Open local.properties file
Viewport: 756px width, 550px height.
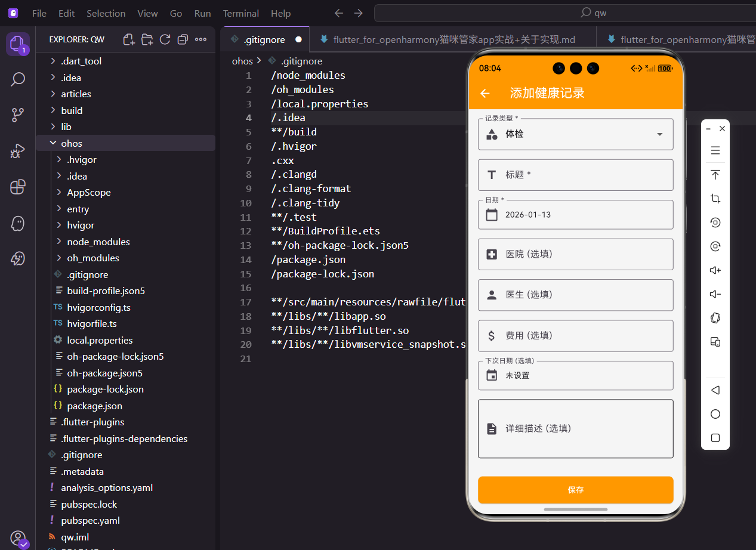(x=100, y=340)
